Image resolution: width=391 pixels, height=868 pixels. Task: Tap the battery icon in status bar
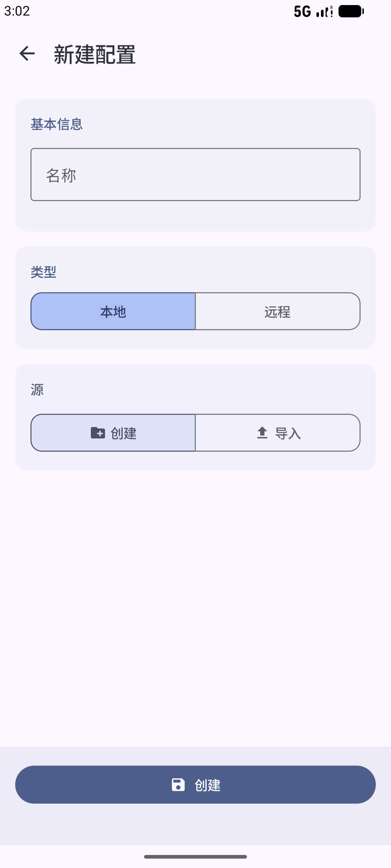coord(351,12)
